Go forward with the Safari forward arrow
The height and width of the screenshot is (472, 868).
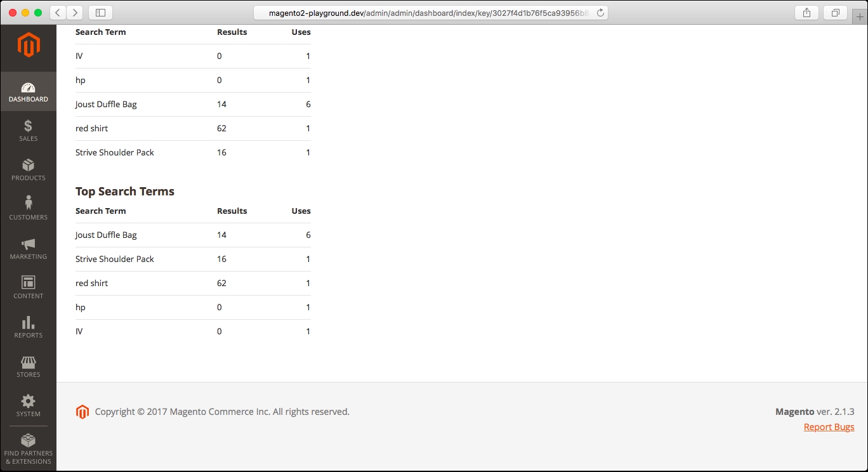coord(74,12)
